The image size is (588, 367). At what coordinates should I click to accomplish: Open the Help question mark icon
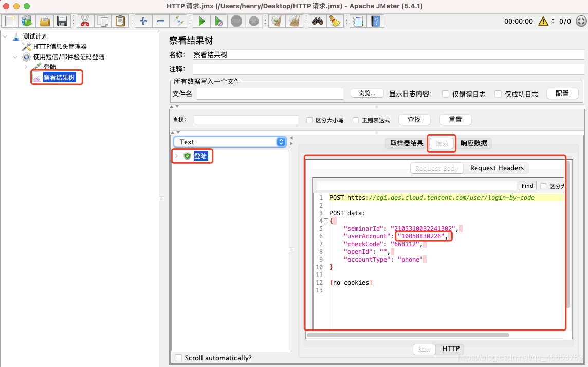pyautogui.click(x=376, y=21)
